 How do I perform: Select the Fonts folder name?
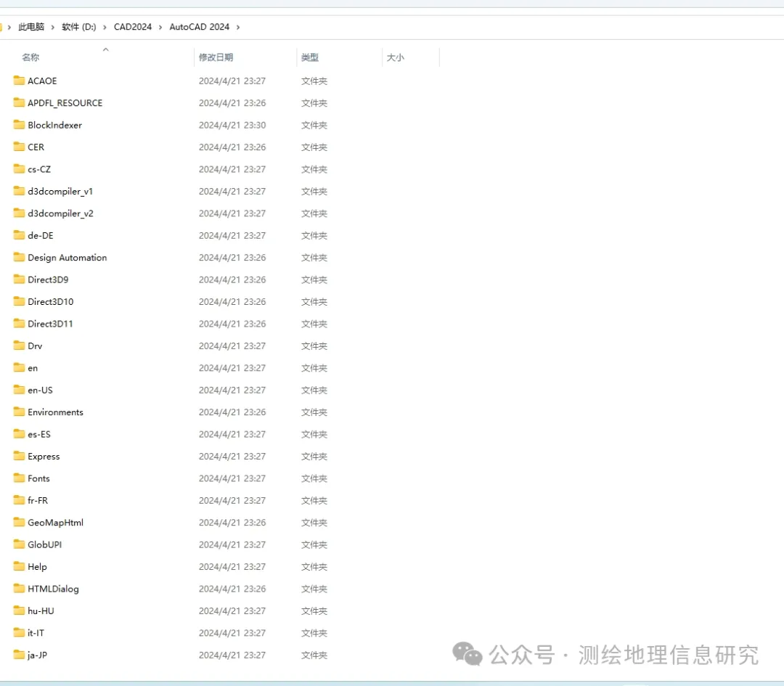click(38, 478)
